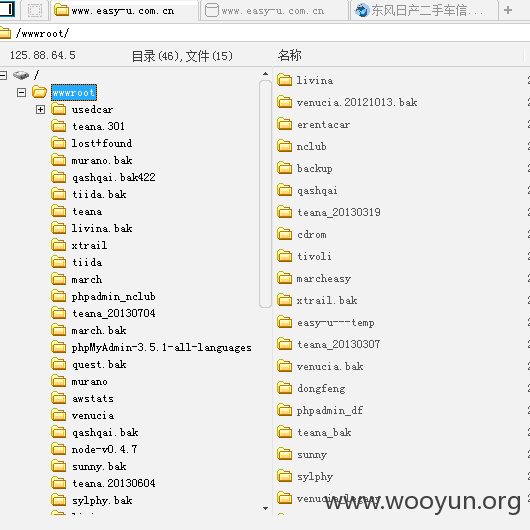Click livina folder icon in file list

click(285, 80)
